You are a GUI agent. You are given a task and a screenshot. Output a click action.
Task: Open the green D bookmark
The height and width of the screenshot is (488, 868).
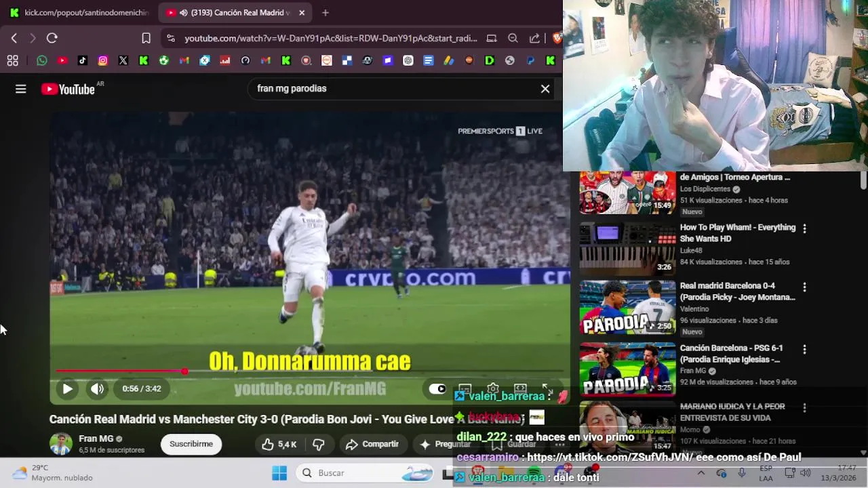pos(490,60)
